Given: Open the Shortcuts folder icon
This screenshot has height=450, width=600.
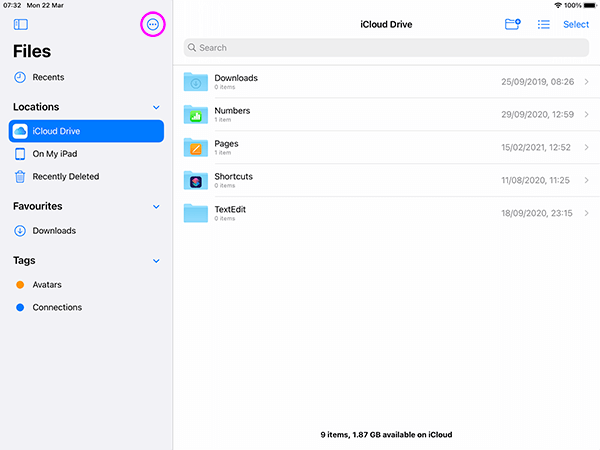Looking at the screenshot, I should [196, 180].
